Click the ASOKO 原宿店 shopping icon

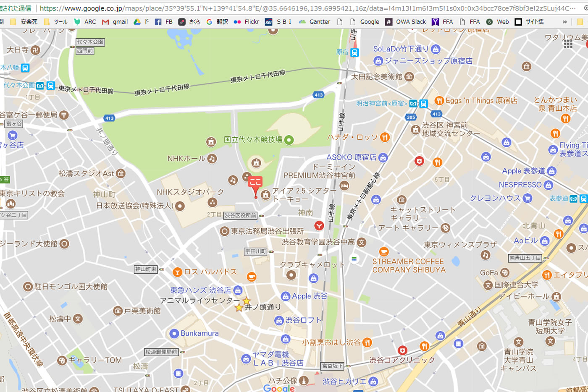[x=383, y=158]
